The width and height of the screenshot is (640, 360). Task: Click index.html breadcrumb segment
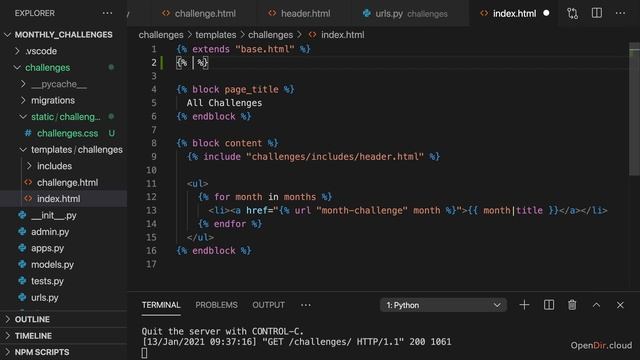[x=342, y=35]
